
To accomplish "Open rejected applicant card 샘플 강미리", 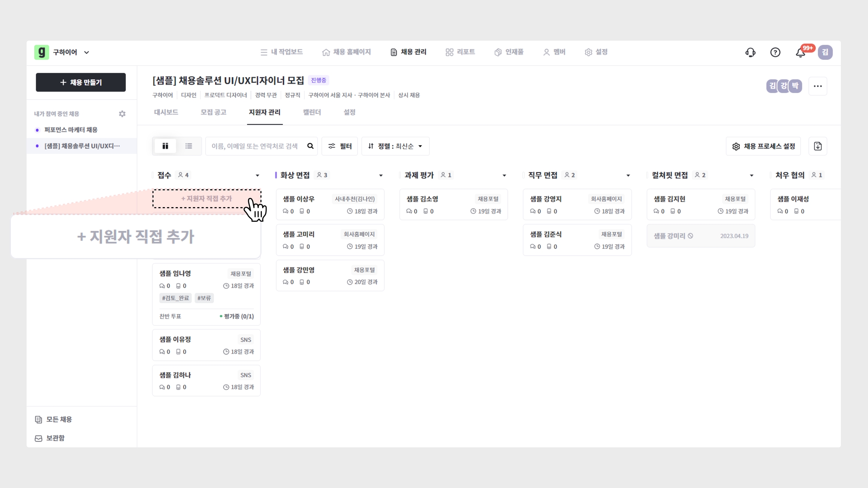I will tap(701, 236).
